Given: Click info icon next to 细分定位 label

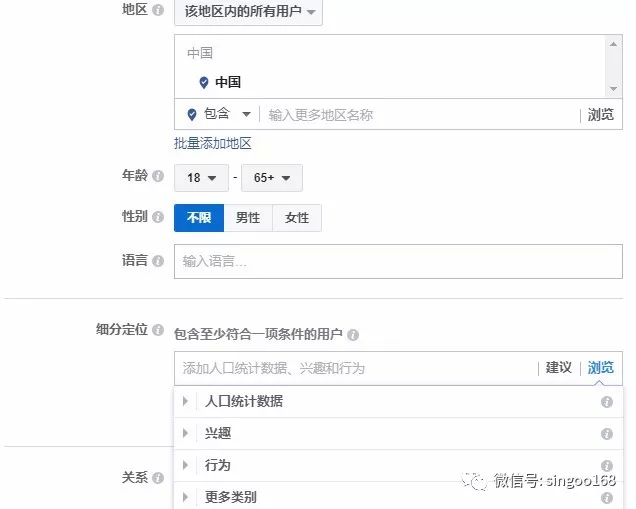Looking at the screenshot, I should pos(158,330).
